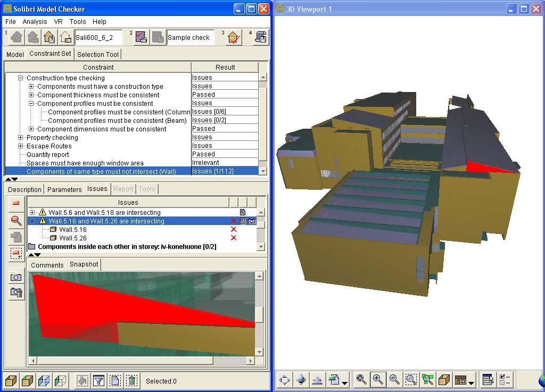The image size is (545, 392).
Task: Click the zoom out magnifier icon
Action: point(394,379)
